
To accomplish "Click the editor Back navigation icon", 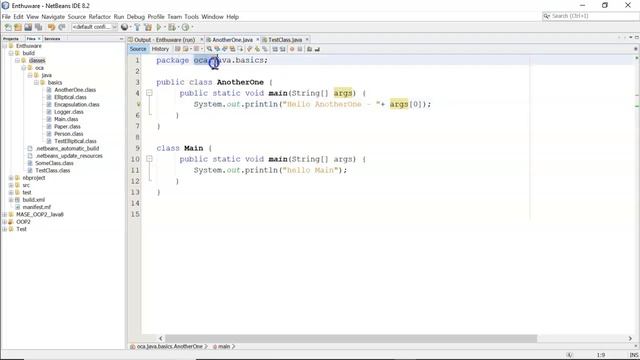I will pyautogui.click(x=185, y=49).
